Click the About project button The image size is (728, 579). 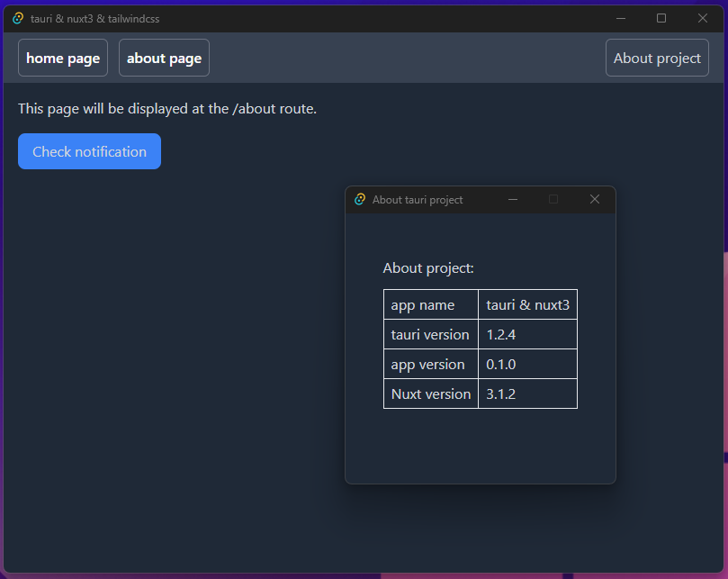click(x=657, y=59)
